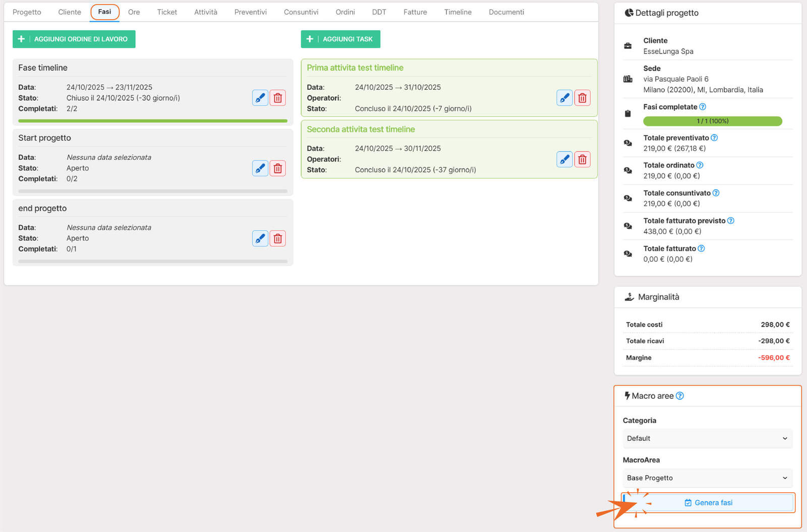Edit Prima attivita test timeline task
Screen dimensions: 807x532
pyautogui.click(x=564, y=98)
